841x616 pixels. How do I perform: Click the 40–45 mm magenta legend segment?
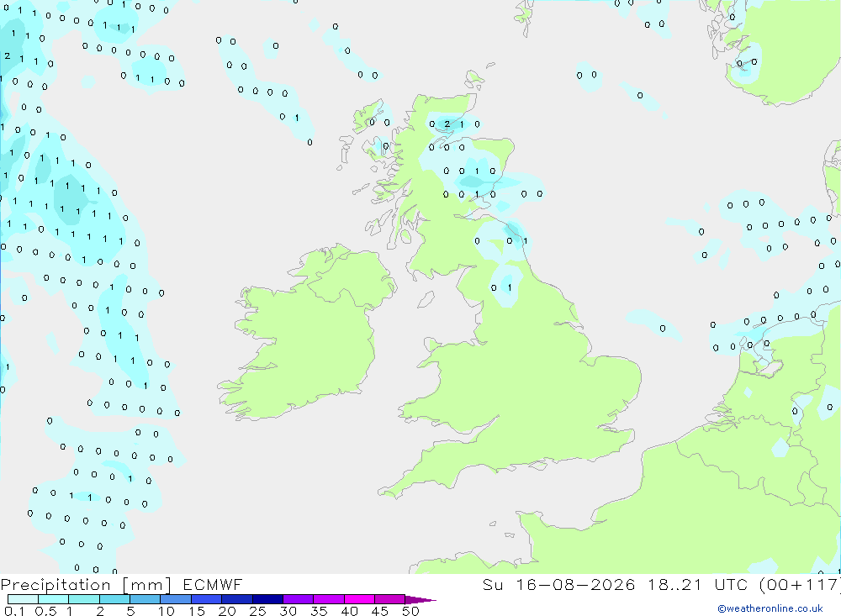click(x=359, y=599)
